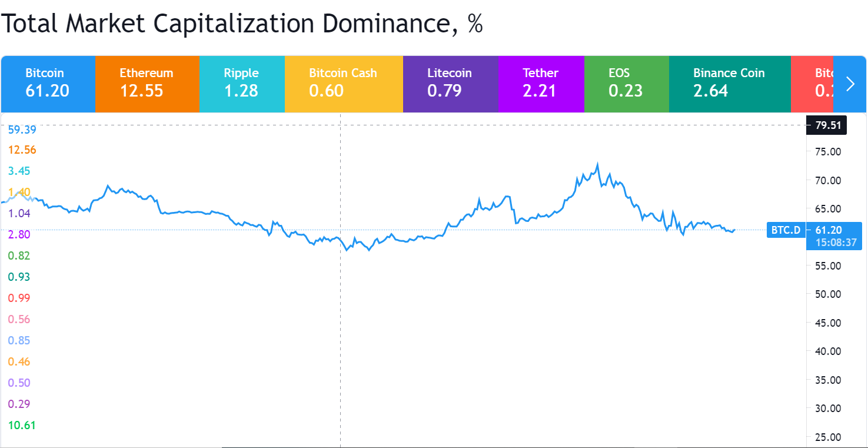Screen dimensions: 868x448
Task: Click the 25.00 price axis label
Action: (828, 437)
